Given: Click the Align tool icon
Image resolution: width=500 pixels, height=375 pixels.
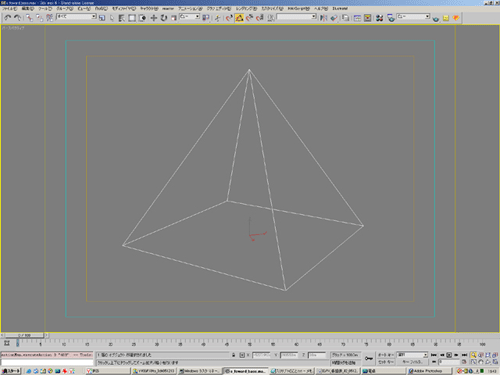Looking at the screenshot, I should point(334,18).
